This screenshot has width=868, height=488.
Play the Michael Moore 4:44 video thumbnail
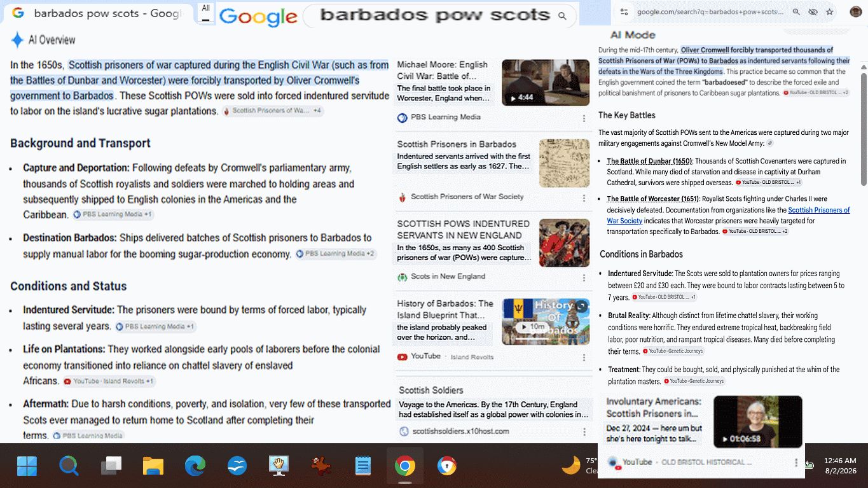coord(546,83)
